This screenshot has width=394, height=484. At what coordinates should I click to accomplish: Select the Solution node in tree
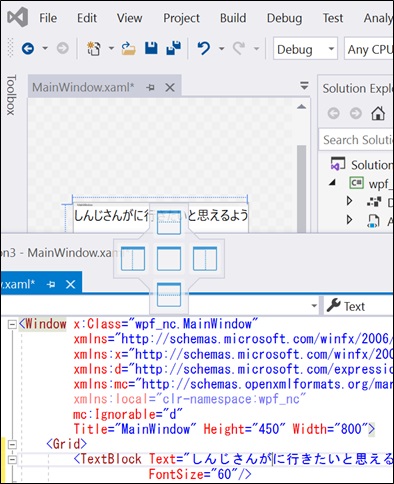(372, 165)
